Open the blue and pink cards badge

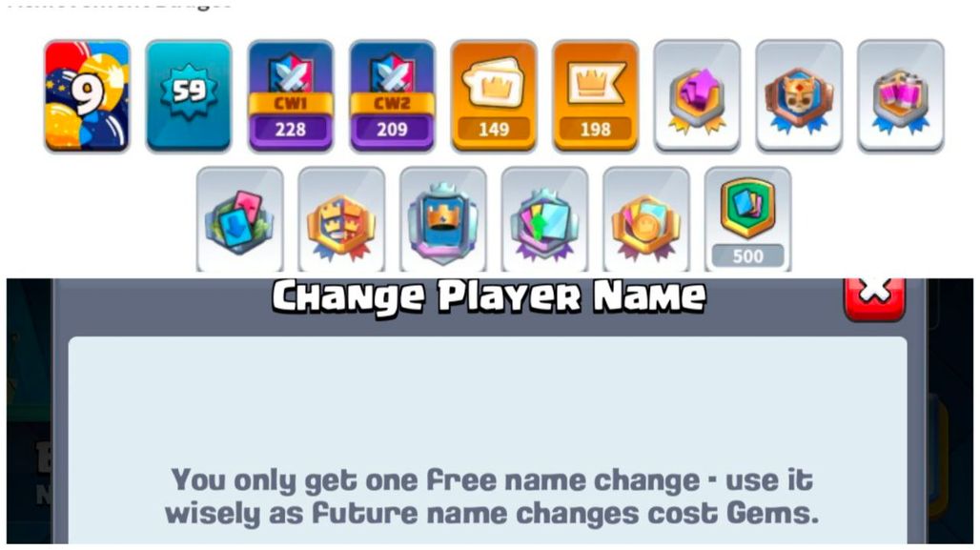coord(240,220)
